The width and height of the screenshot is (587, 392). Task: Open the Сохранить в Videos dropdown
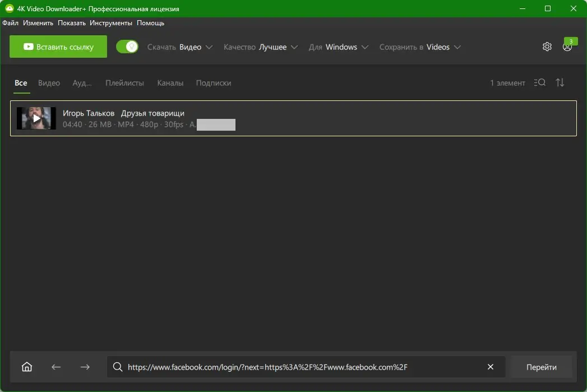[x=420, y=47]
